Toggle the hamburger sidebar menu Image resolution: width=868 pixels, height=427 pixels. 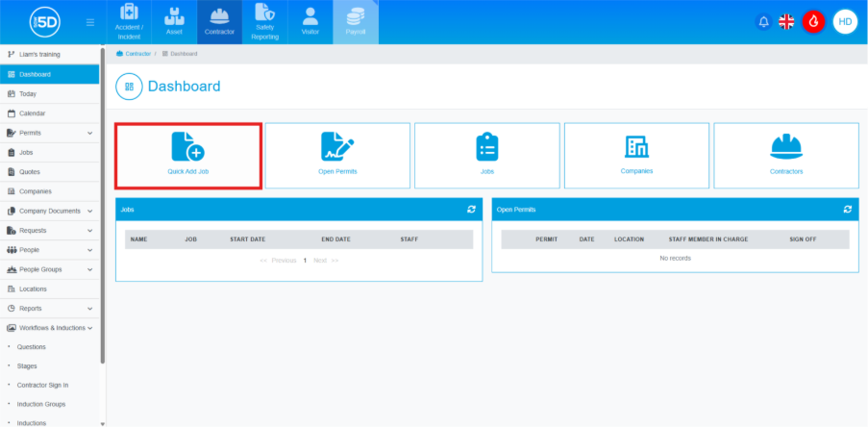(x=90, y=21)
